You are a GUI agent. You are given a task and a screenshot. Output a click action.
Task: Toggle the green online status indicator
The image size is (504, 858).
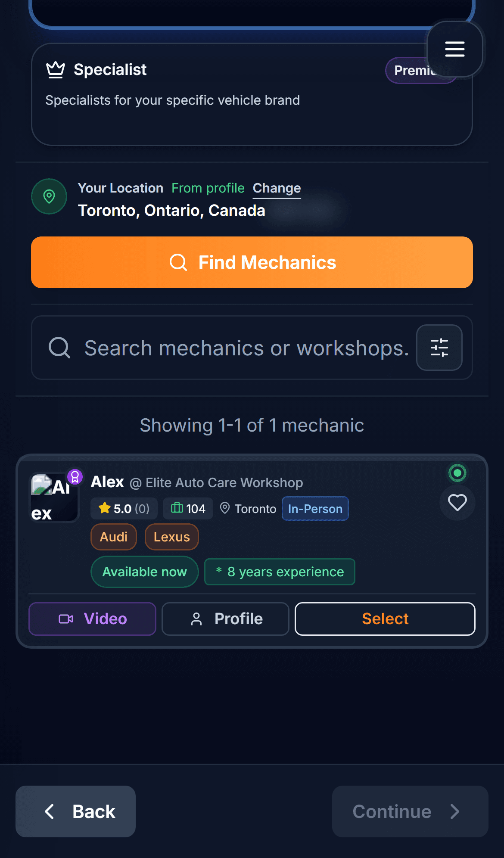[x=457, y=473]
